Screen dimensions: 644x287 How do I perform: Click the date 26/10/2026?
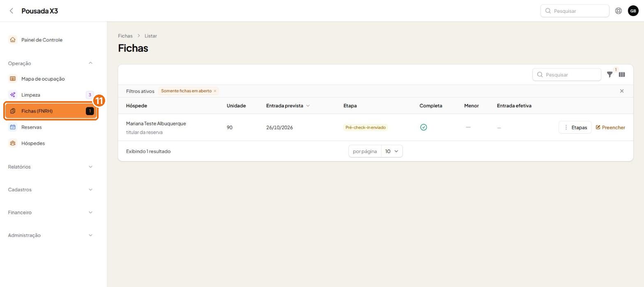click(279, 127)
